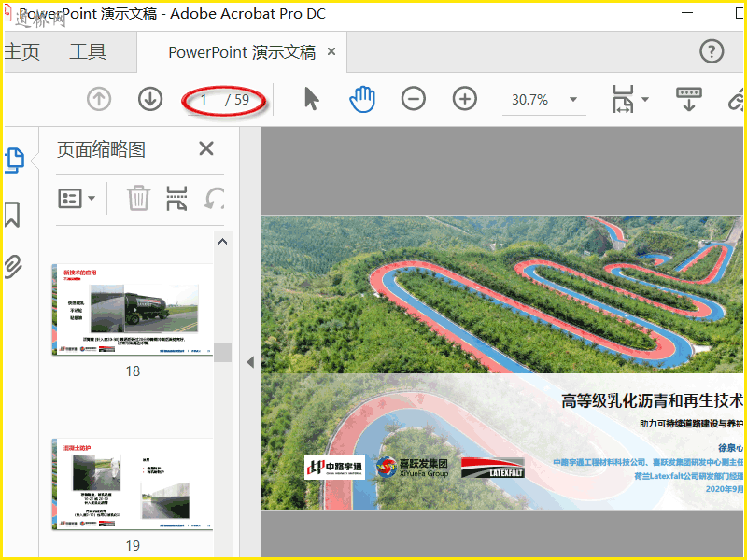747x560 pixels.
Task: Close the 页面缩略图 panel
Action: (x=206, y=148)
